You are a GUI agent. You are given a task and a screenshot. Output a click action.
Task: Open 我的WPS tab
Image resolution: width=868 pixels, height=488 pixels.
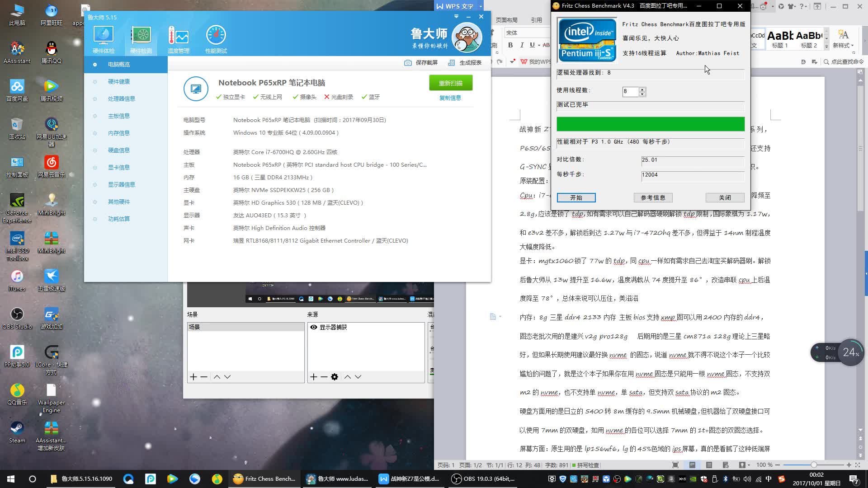tap(536, 62)
